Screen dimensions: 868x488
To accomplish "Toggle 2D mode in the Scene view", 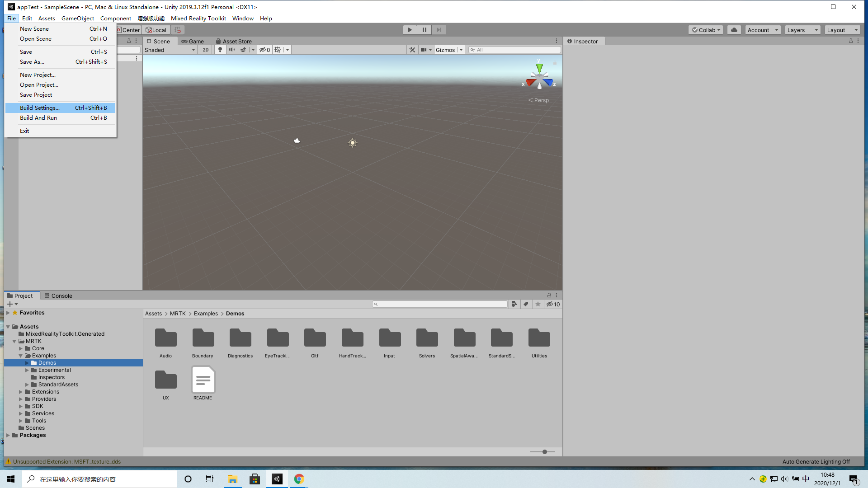I will (206, 50).
